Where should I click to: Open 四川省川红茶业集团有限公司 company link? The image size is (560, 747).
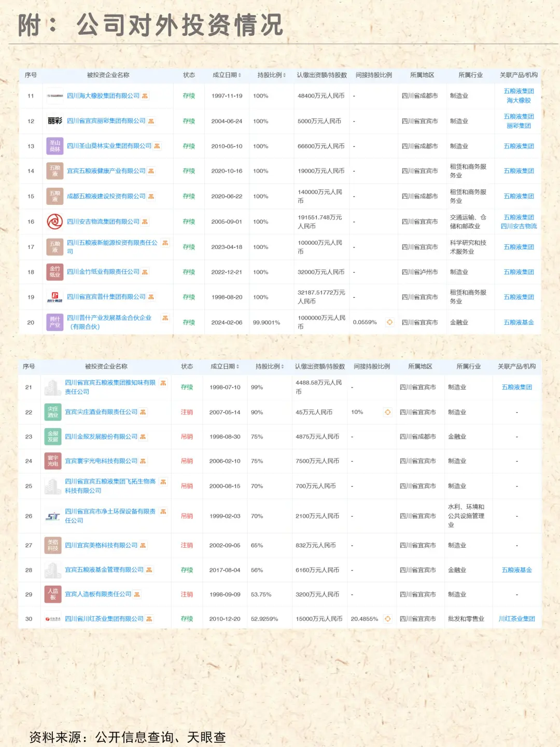[104, 619]
